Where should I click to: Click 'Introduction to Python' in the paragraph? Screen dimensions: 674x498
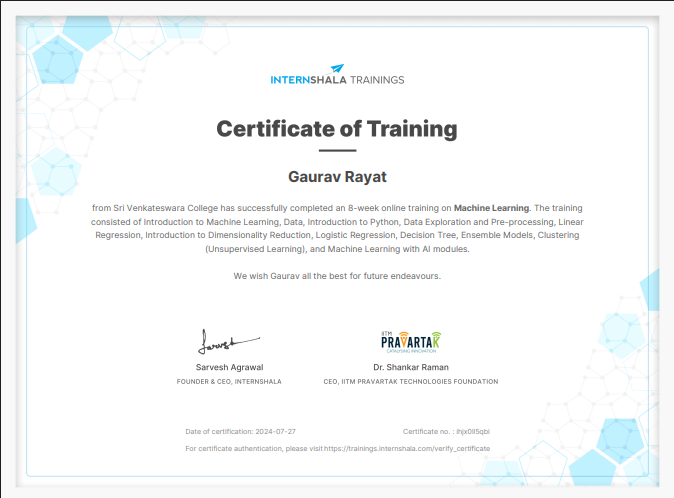(353, 222)
